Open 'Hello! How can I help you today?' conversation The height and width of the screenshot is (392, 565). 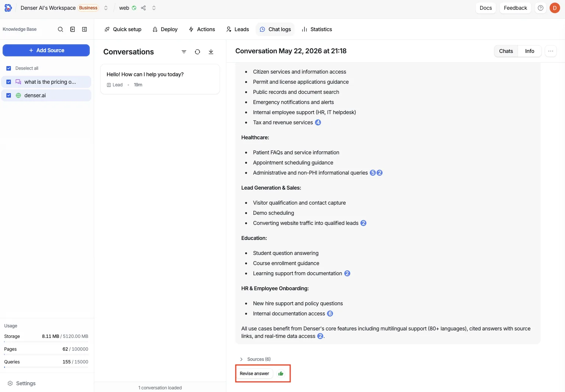pyautogui.click(x=160, y=79)
